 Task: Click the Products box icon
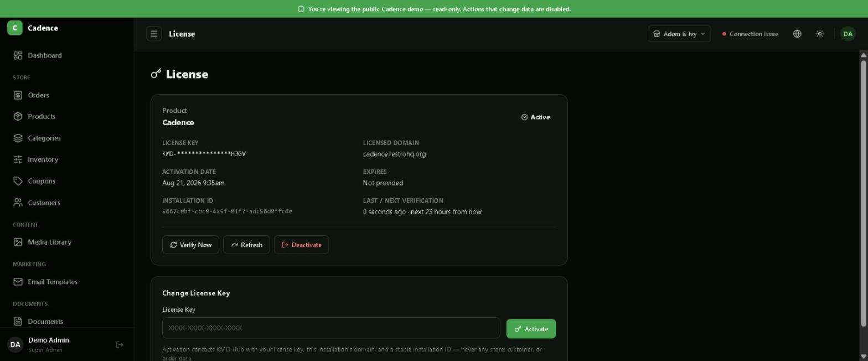click(x=18, y=116)
